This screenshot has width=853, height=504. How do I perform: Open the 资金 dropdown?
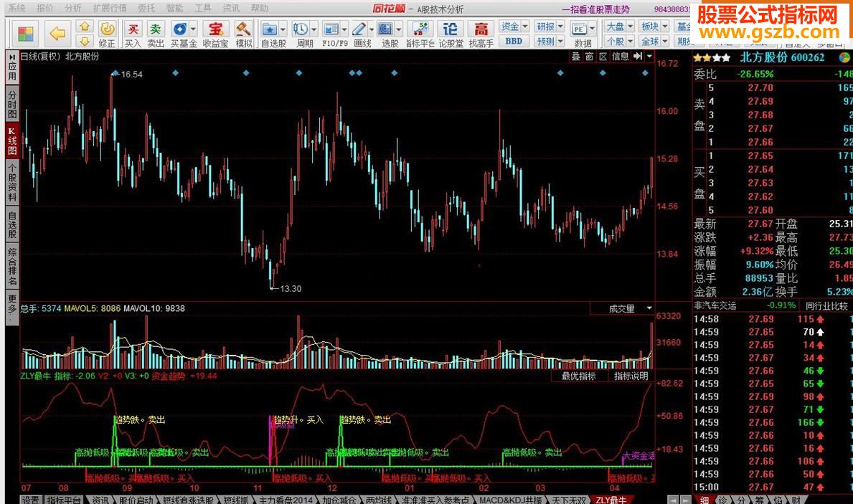(514, 26)
